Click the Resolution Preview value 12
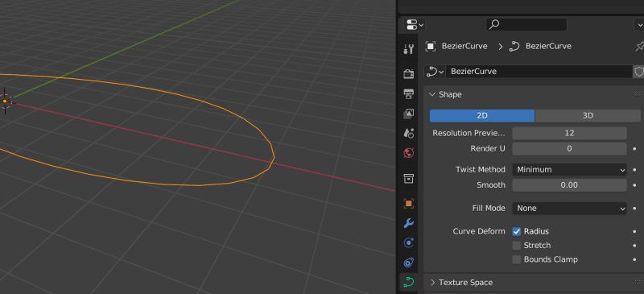Screen dimensions: 644x294 coord(569,133)
